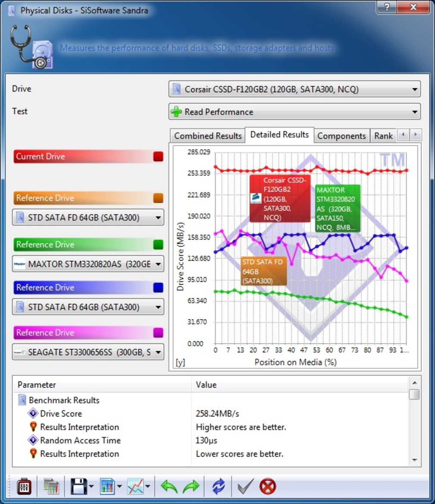This screenshot has height=504, width=435.
Task: Click the stethoscope disk icon in header
Action: tap(31, 47)
